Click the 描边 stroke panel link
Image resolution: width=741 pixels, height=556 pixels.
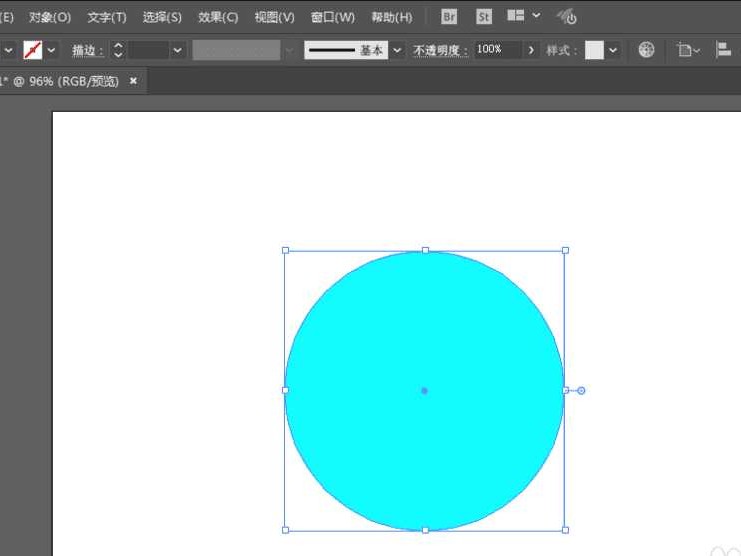86,50
